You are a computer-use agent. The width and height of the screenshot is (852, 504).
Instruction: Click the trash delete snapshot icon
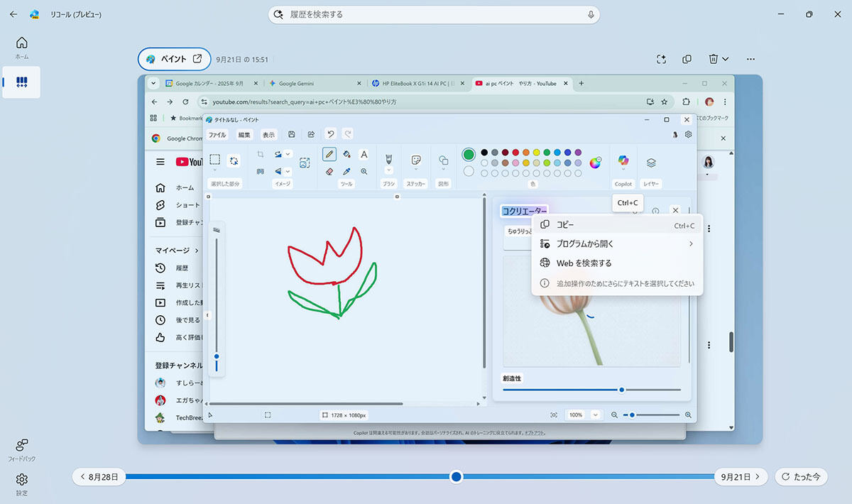point(714,59)
